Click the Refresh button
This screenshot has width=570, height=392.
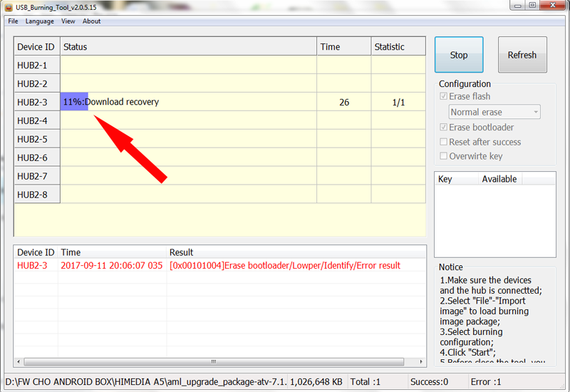pyautogui.click(x=522, y=55)
